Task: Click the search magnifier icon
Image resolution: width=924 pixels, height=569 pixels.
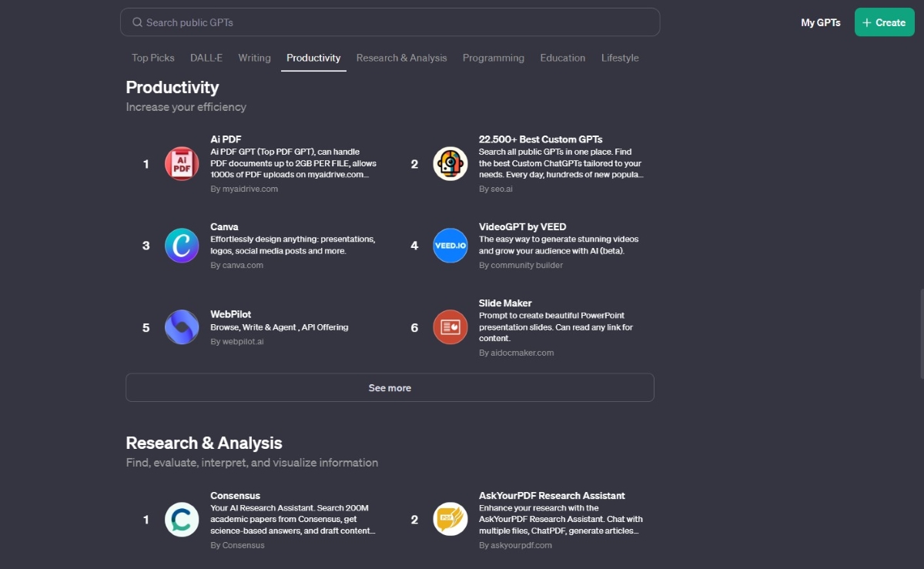Action: click(x=137, y=22)
